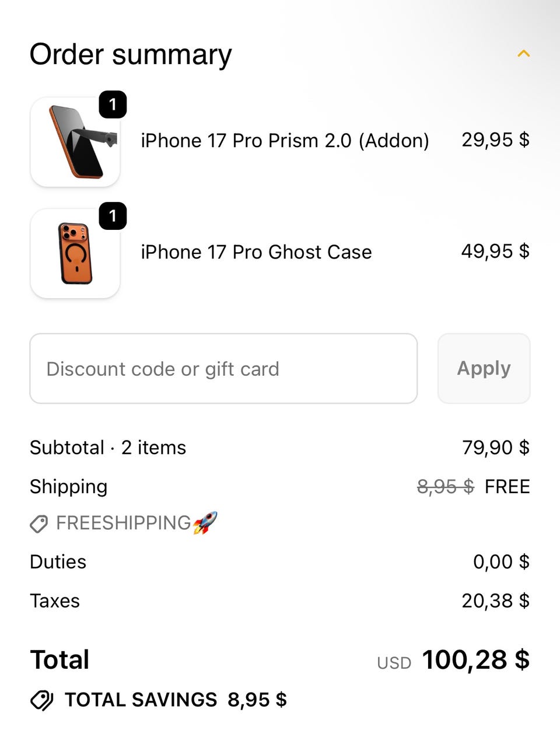560x737 pixels.
Task: Click the rocket emoji icon
Action: 205,522
